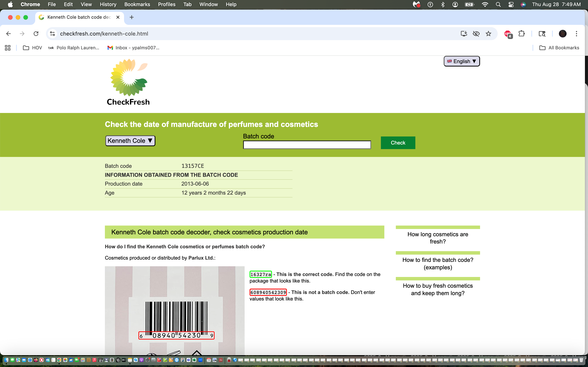Open a new tab with plus button
588x367 pixels.
point(132,17)
